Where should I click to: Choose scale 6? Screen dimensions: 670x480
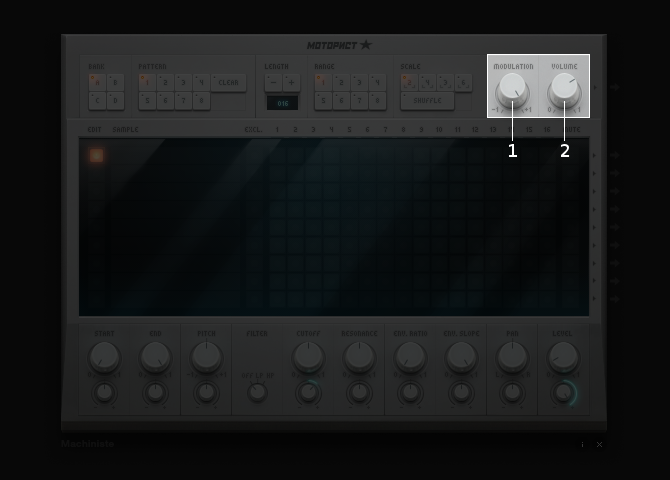[463, 82]
